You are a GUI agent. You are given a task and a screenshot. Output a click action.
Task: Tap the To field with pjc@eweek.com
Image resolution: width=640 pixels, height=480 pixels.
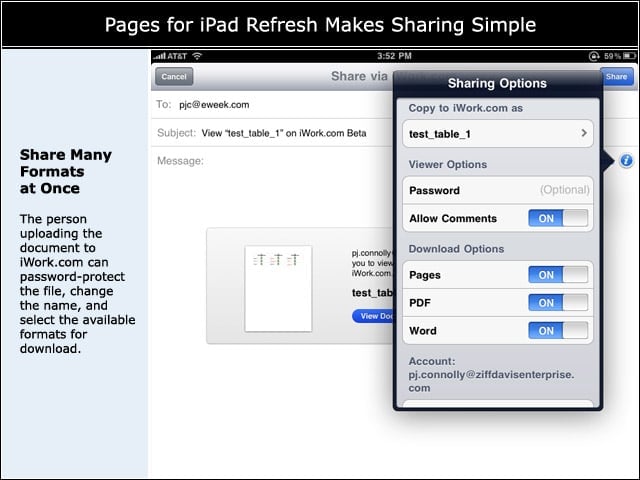pyautogui.click(x=272, y=105)
